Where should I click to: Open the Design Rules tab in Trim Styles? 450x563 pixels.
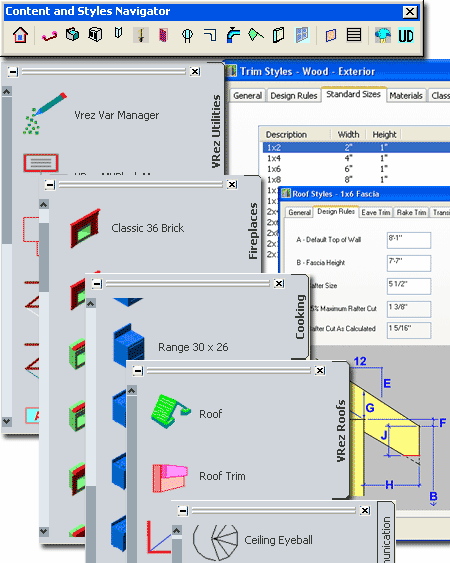coord(293,96)
